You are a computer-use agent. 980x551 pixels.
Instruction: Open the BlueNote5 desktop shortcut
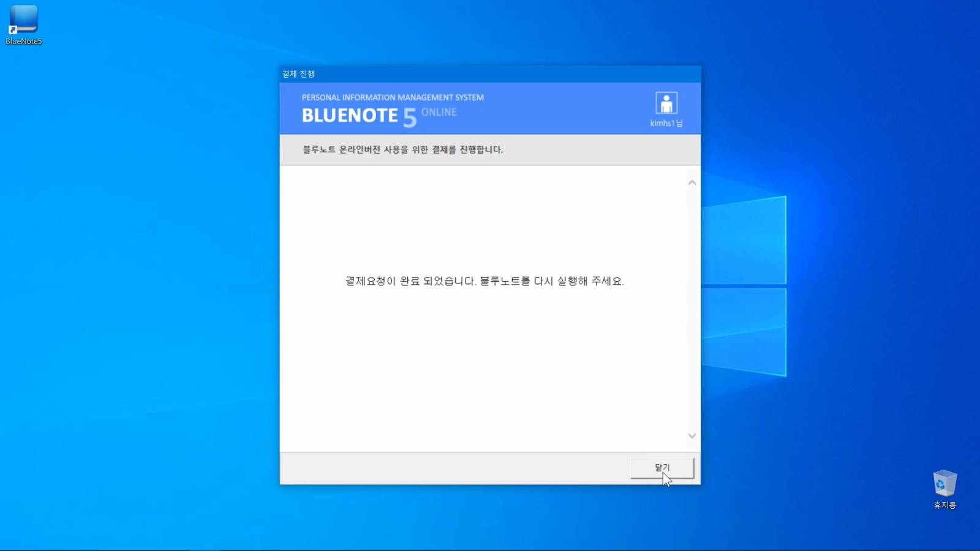23,24
